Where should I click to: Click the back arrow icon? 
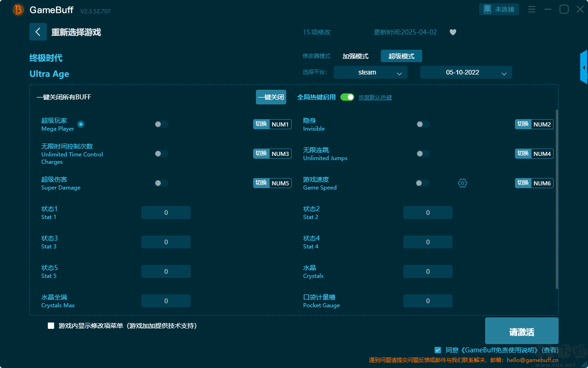tap(38, 32)
